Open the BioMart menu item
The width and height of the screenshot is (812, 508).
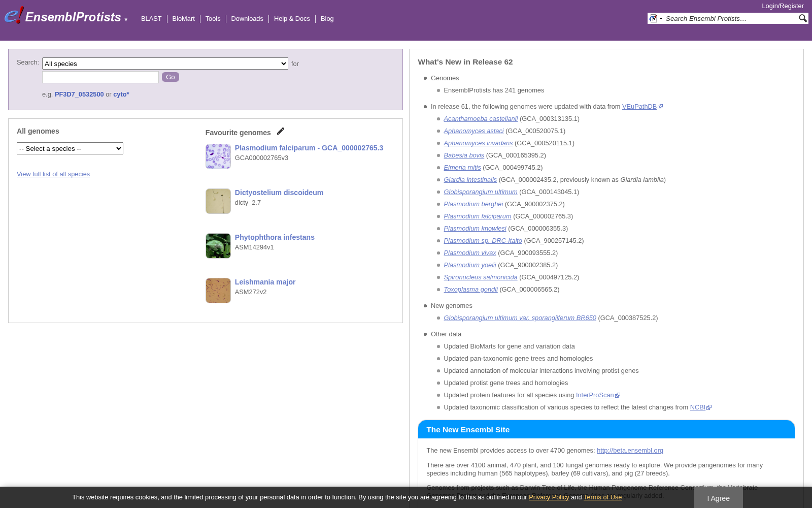[183, 19]
